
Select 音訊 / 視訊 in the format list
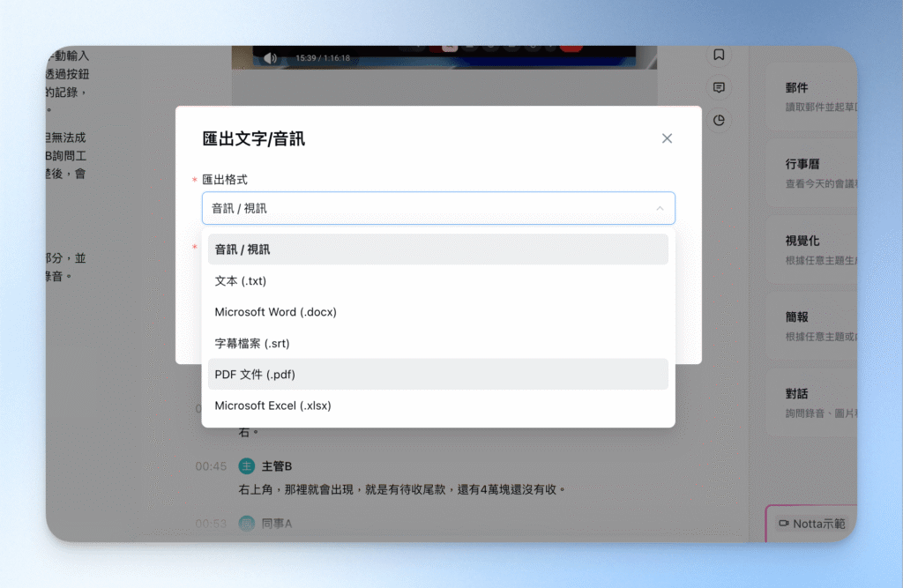tap(438, 249)
